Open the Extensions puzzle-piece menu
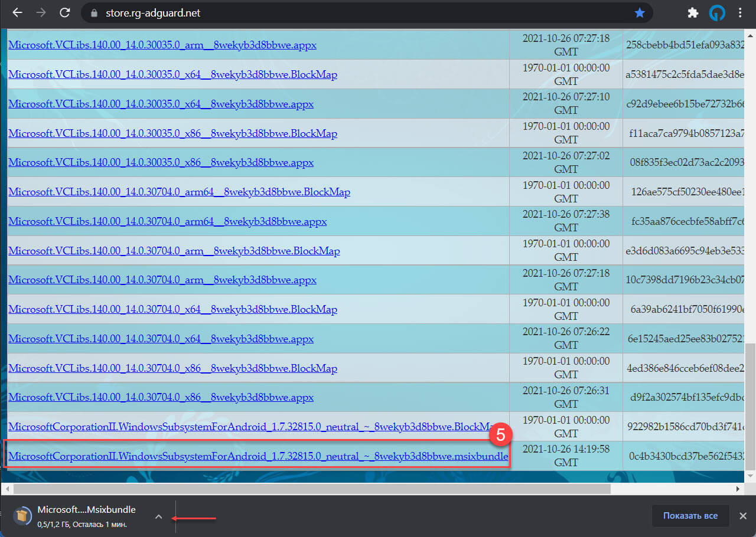The width and height of the screenshot is (756, 537). point(694,12)
